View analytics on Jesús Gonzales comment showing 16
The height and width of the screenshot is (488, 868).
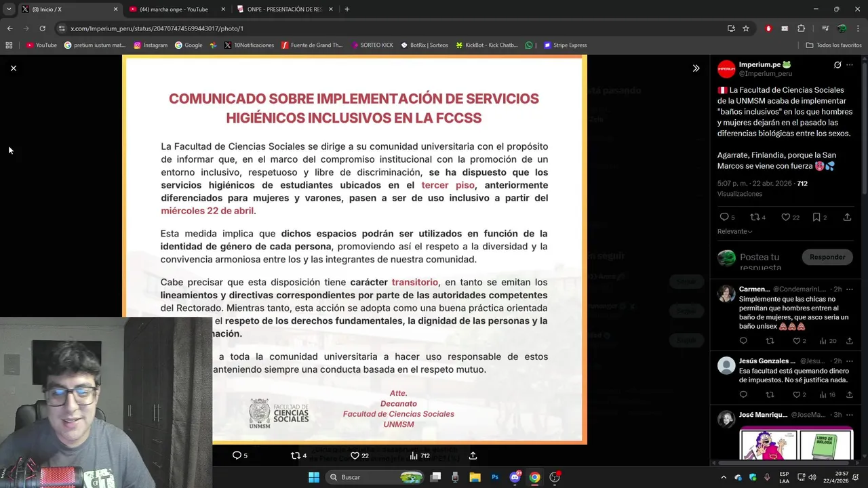(828, 394)
